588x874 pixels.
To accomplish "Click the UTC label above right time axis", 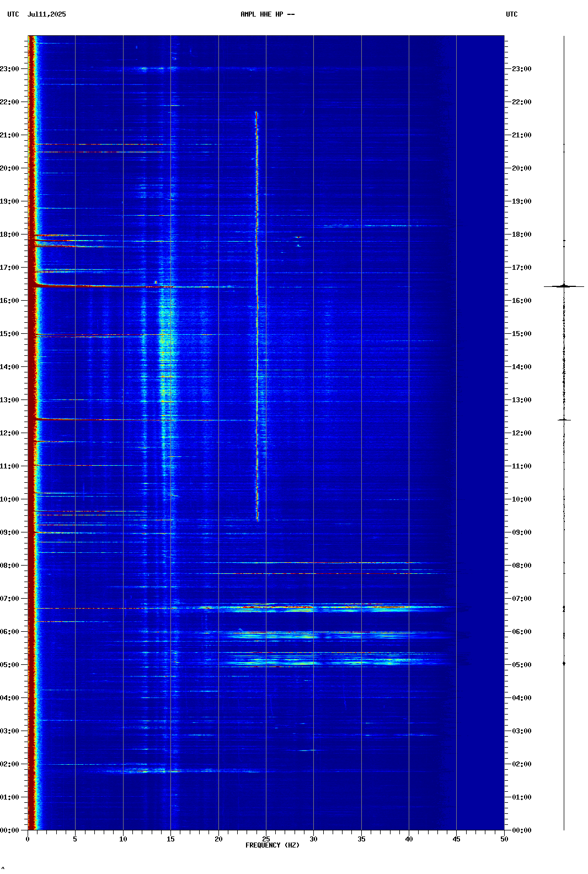I will pyautogui.click(x=511, y=14).
